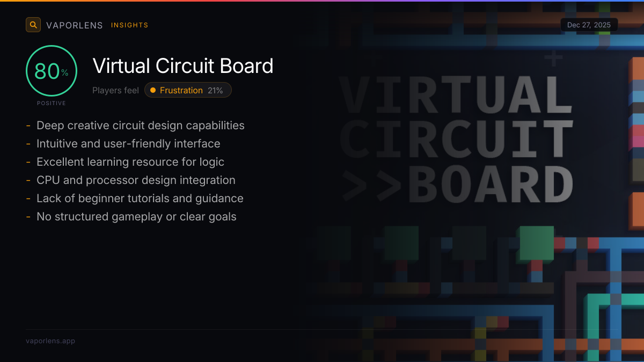Screen dimensions: 644x362
Task: Select No structured gameplay or clear goals
Action: [136, 217]
